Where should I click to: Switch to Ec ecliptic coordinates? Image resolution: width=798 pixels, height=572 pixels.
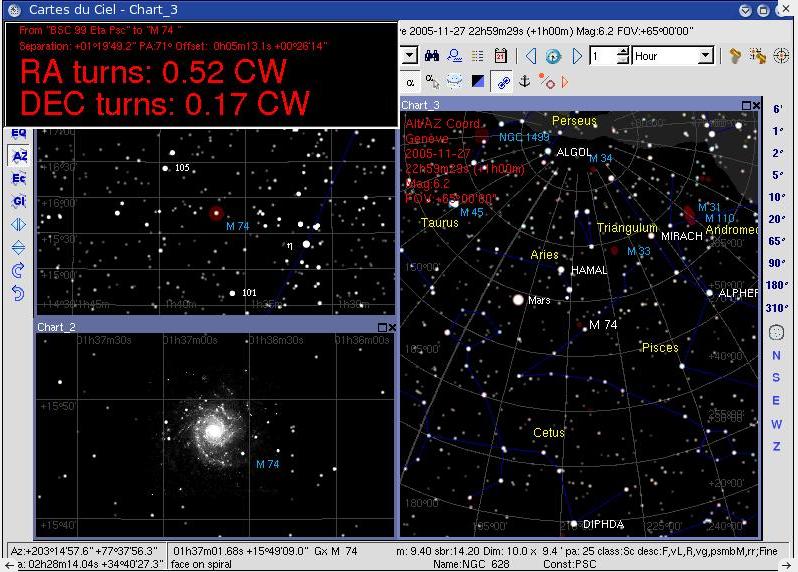pos(18,178)
